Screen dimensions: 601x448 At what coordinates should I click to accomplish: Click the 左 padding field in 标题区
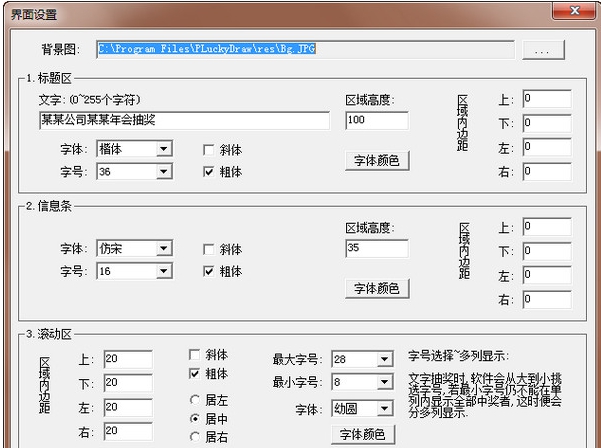coord(547,147)
